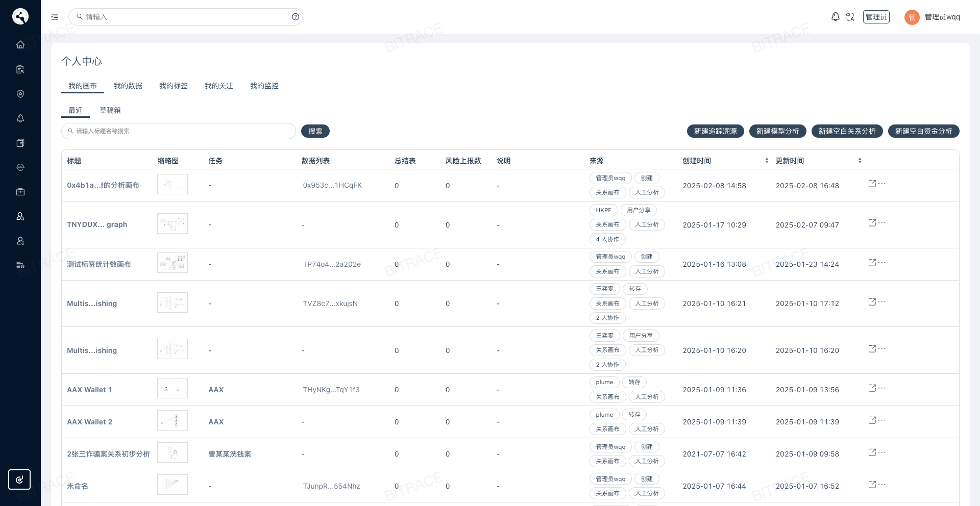
Task: Open thumbnail of 0x4b1a analysis canvas
Action: (173, 184)
